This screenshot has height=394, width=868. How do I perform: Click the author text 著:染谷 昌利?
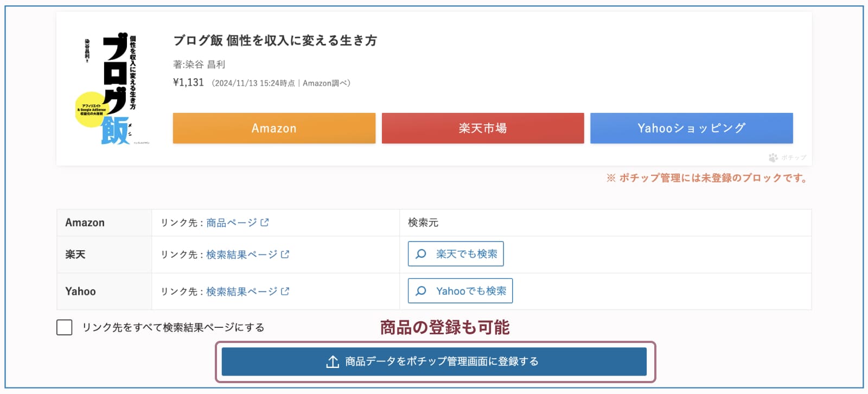(x=199, y=65)
